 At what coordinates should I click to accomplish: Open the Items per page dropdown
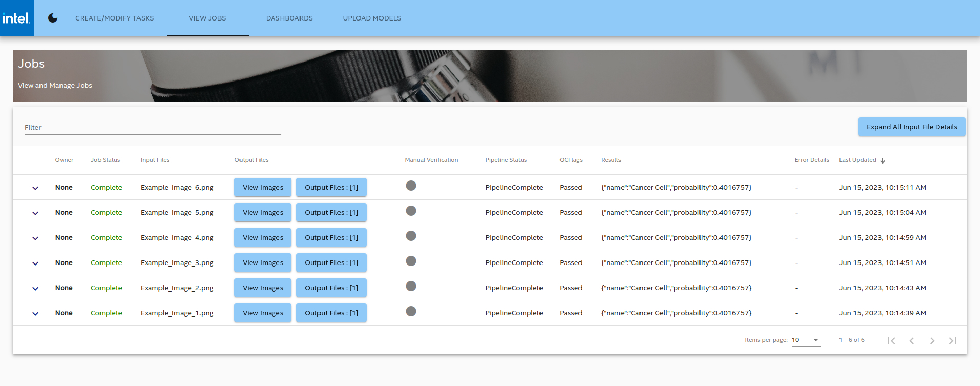(806, 340)
